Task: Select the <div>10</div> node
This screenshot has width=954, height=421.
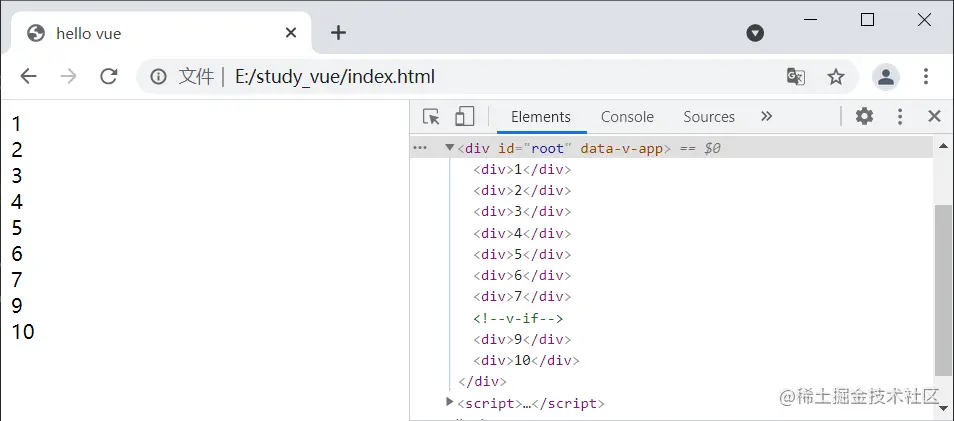Action: pyautogui.click(x=526, y=361)
